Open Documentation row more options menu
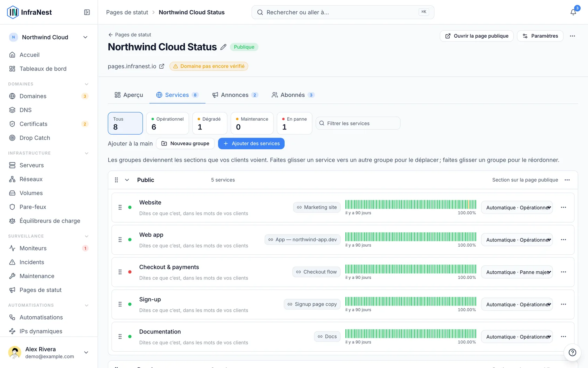Viewport: 588px width, 368px height. 563,337
